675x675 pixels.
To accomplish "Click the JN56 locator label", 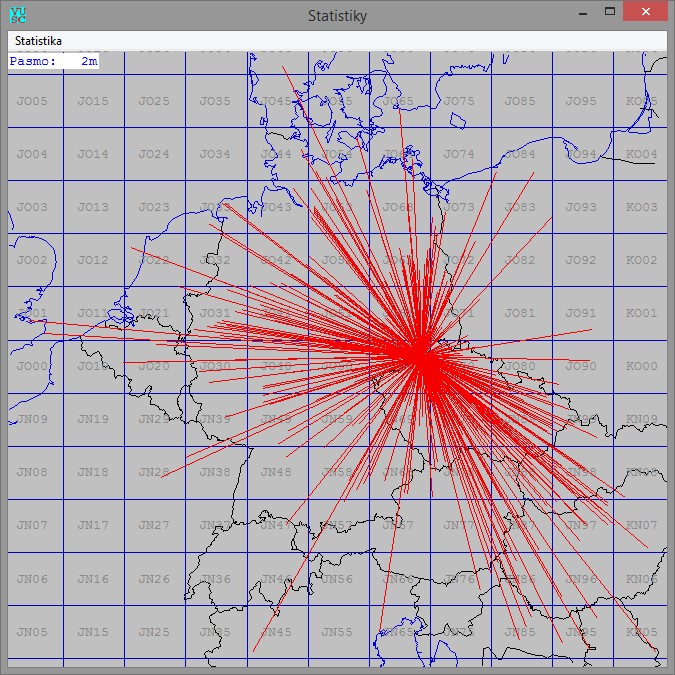I will [x=337, y=579].
